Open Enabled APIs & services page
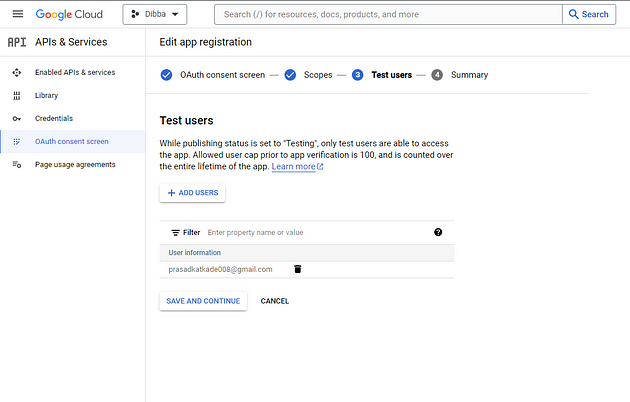 click(x=75, y=72)
